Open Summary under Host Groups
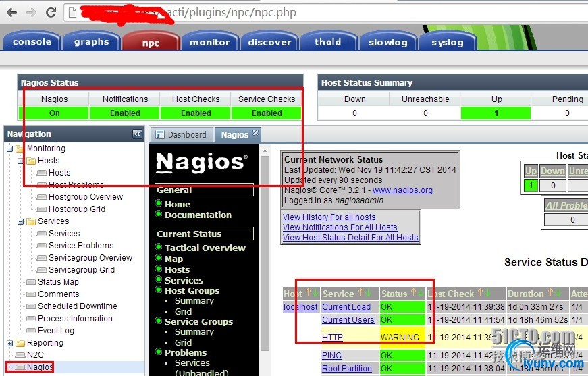 (x=194, y=300)
